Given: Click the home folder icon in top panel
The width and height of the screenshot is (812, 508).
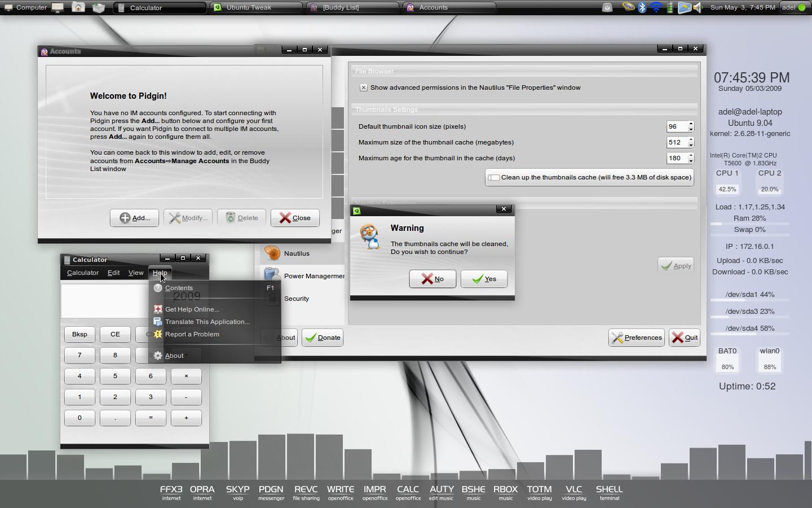Looking at the screenshot, I should pyautogui.click(x=78, y=7).
